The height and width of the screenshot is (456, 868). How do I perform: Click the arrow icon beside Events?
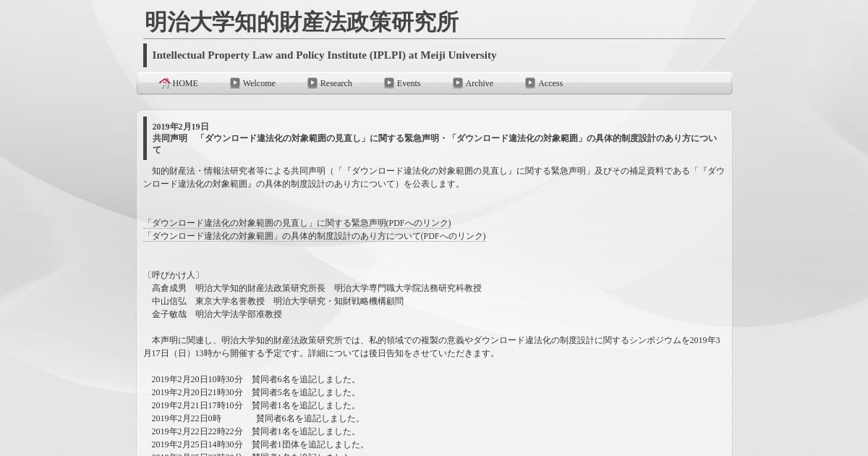[389, 83]
